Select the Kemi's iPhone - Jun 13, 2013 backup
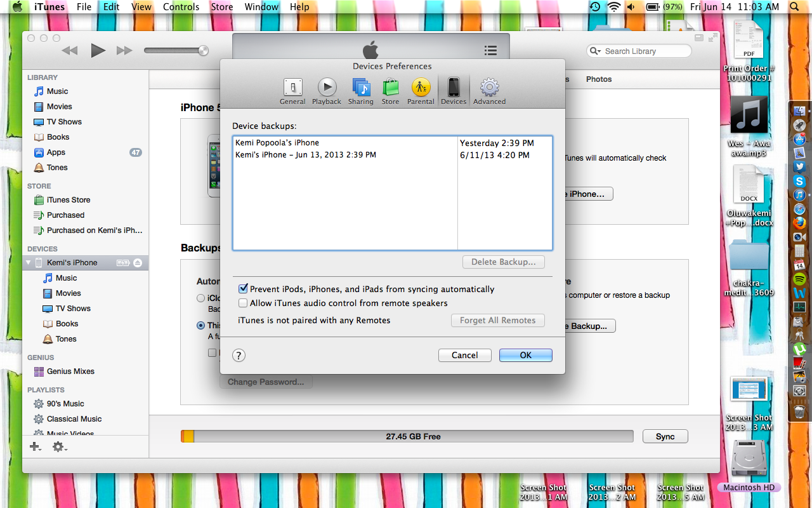 click(x=392, y=155)
